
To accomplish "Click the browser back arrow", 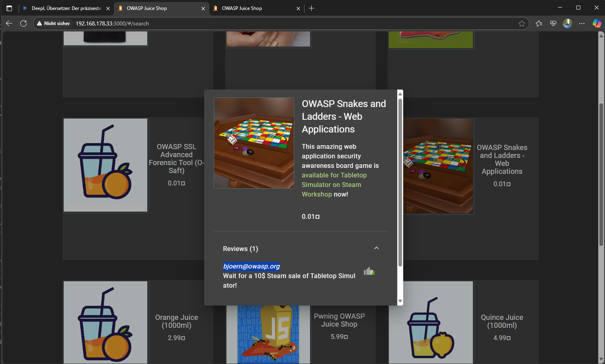I will pyautogui.click(x=9, y=23).
